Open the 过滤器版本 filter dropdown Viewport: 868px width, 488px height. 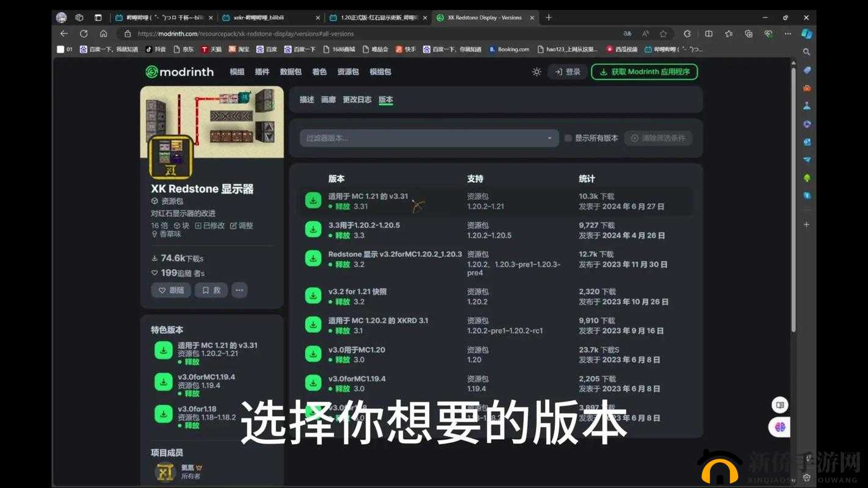(x=427, y=138)
